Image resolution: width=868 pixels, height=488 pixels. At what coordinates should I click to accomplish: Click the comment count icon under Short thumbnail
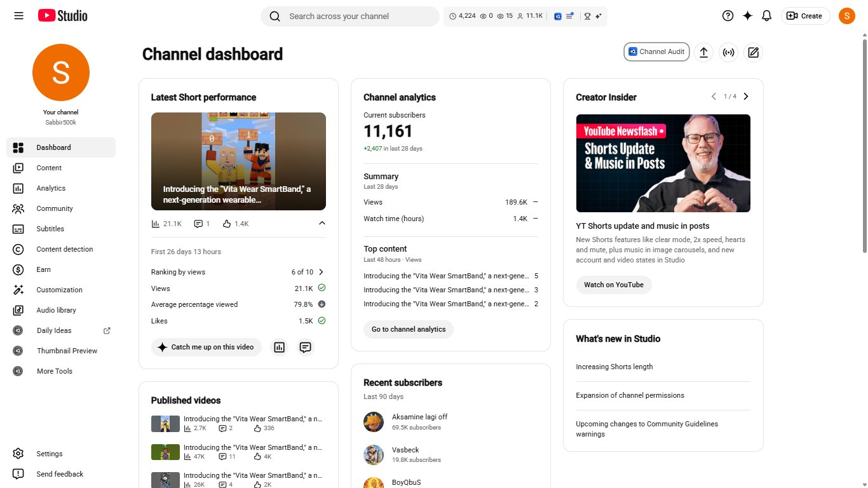(x=202, y=224)
